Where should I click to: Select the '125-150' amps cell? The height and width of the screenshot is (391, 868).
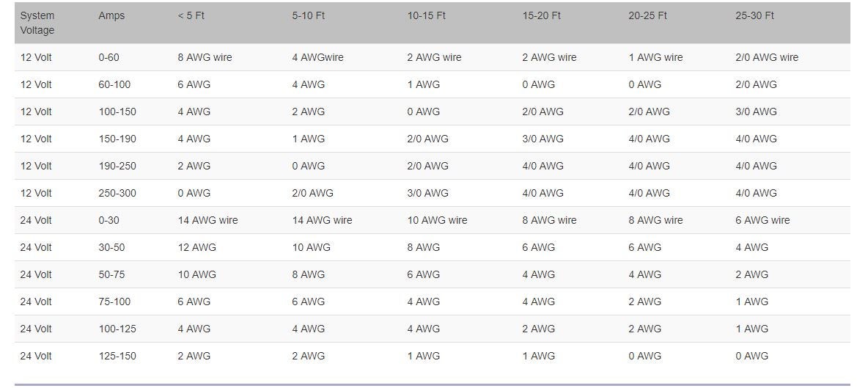click(117, 356)
